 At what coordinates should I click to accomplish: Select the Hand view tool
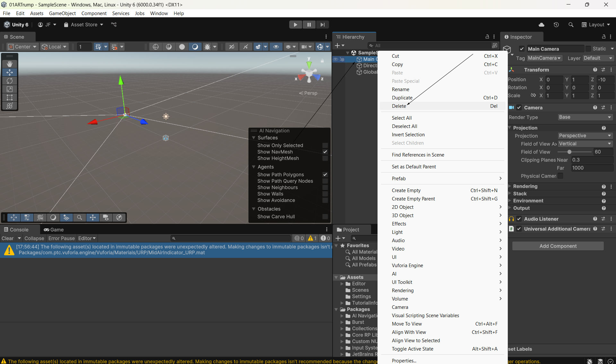10,64
